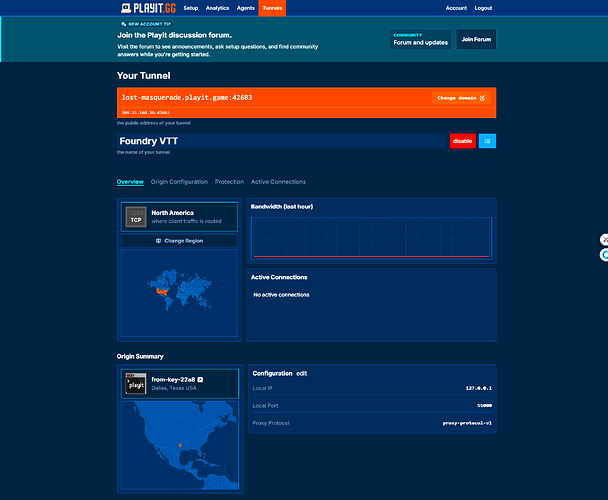
Task: Click the Your Tunnel heading
Action: pos(143,76)
